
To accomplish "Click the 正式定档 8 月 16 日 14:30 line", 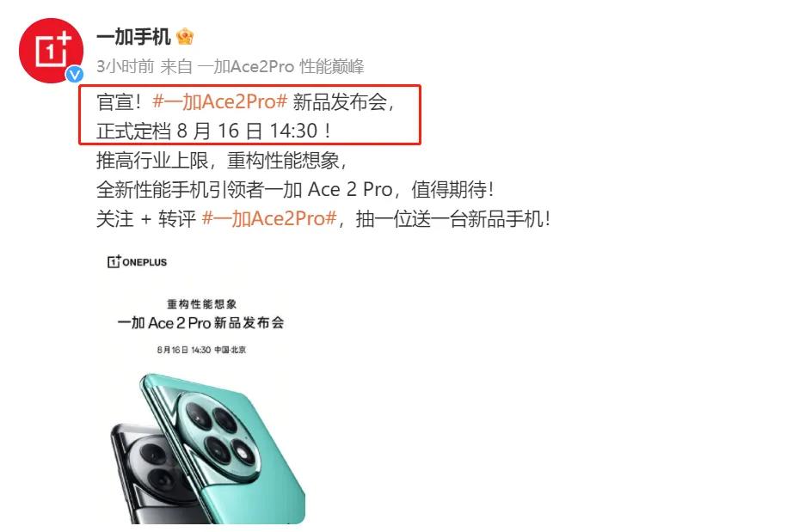I will (213, 131).
